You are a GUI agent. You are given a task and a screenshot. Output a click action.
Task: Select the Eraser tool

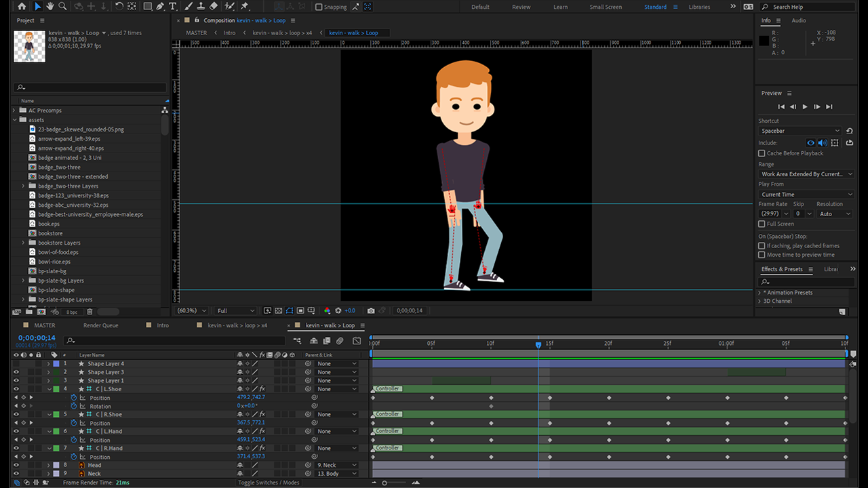(x=214, y=6)
